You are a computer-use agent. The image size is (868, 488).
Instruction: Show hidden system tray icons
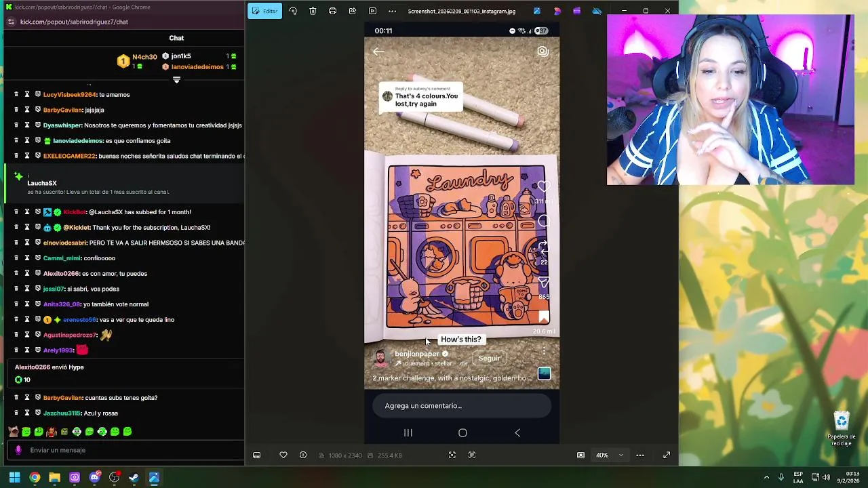click(766, 478)
